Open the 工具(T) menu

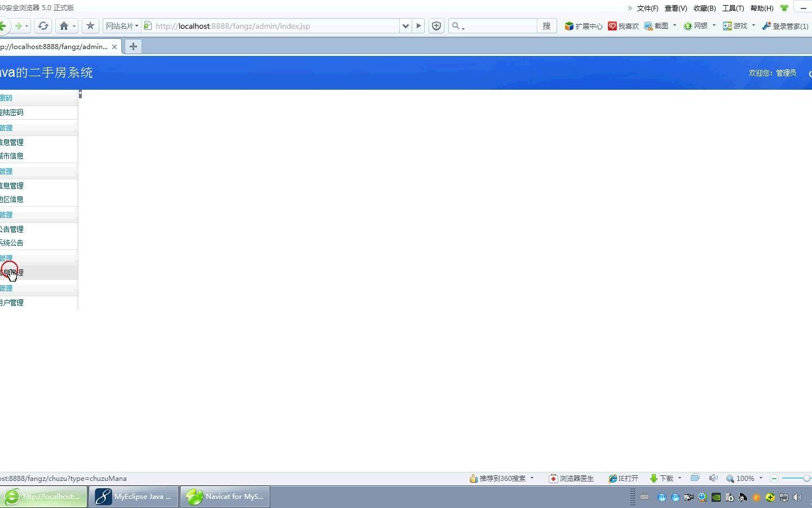[733, 8]
